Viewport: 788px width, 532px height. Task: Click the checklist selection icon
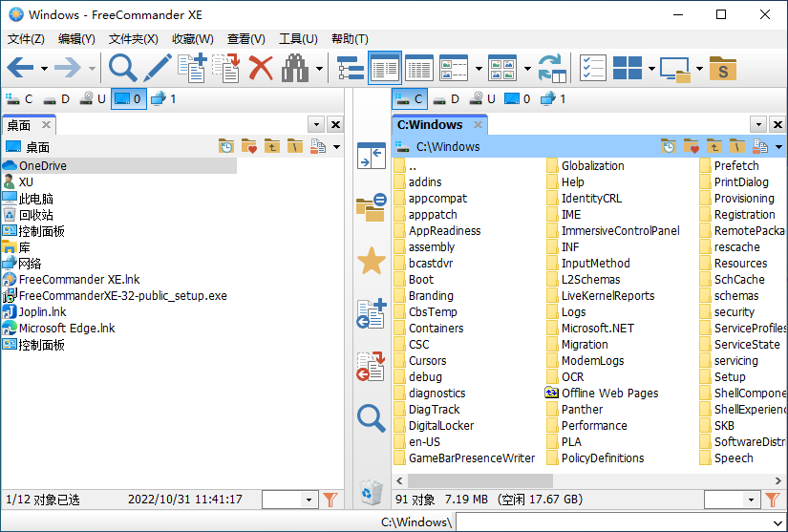(593, 67)
